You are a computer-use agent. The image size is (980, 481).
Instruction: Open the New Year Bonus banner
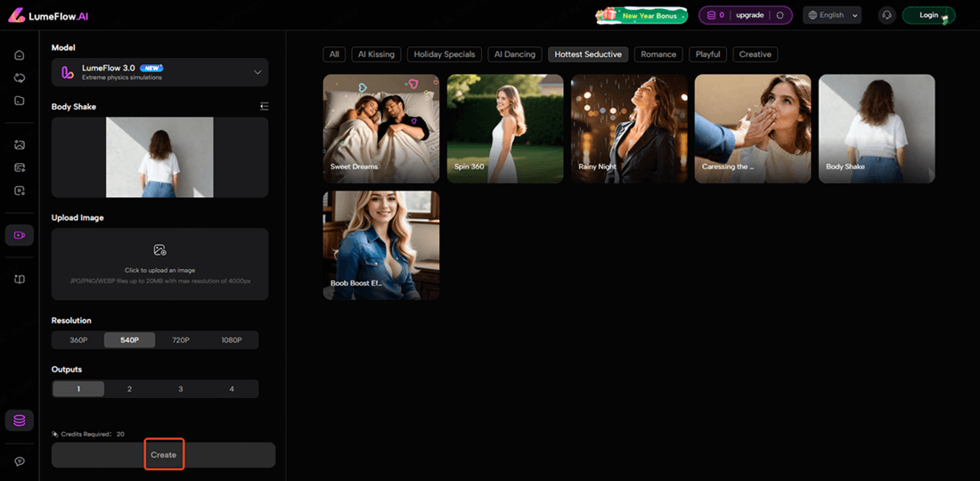[641, 16]
